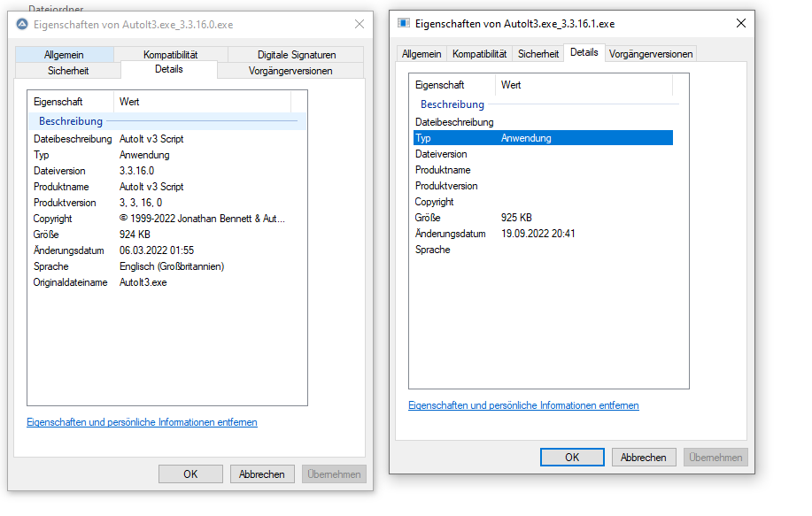Viewport: 812px width, 516px height.
Task: Select Kompatibilität tab in the 3.3.16.1 dialog
Action: point(480,54)
